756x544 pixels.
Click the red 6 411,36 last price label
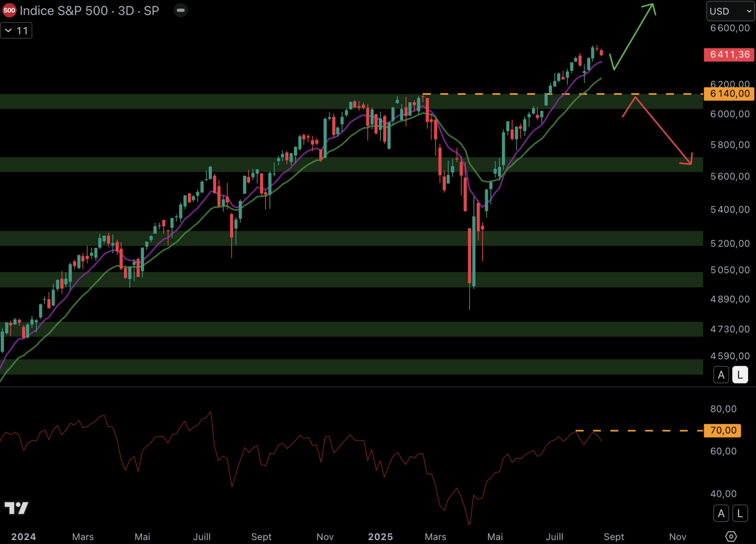(729, 54)
